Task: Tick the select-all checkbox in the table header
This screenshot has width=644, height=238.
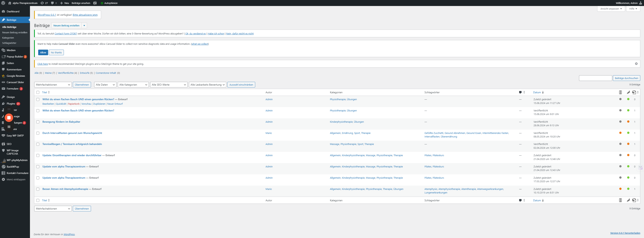Action: (38, 92)
